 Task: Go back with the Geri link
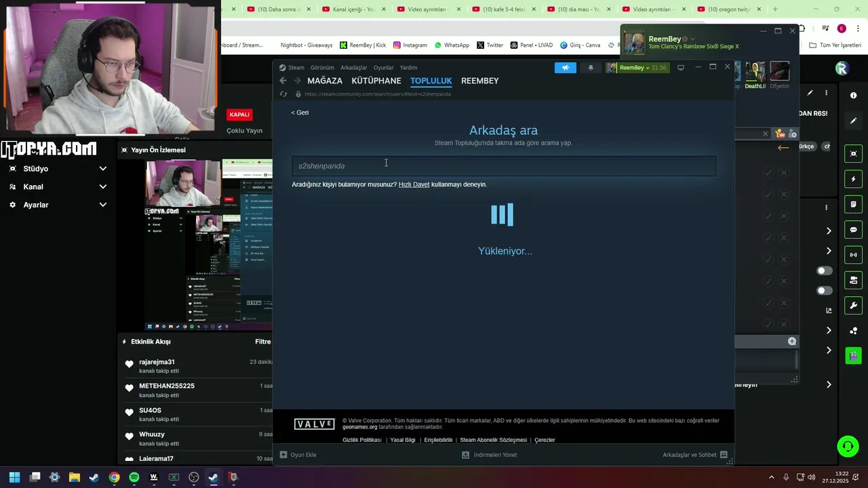coord(300,113)
